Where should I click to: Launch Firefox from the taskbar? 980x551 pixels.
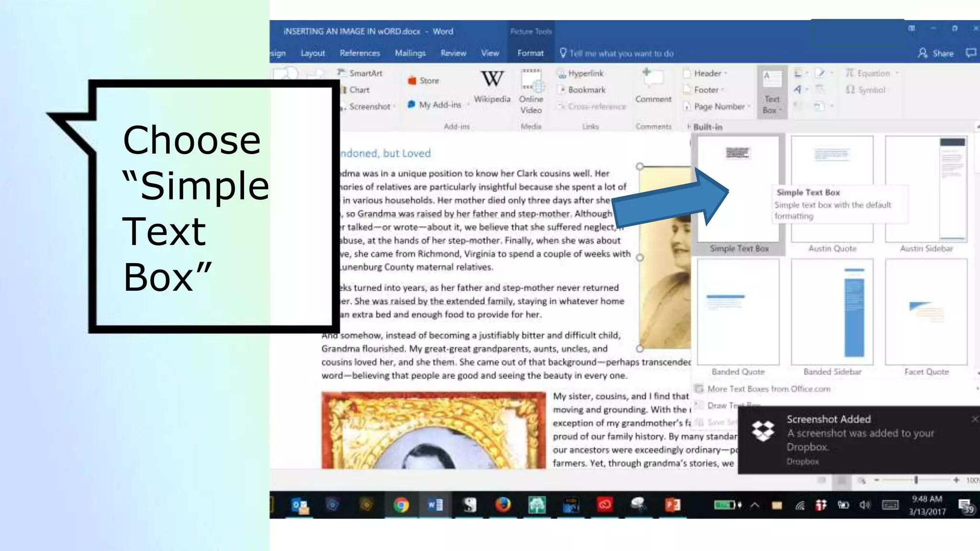click(503, 505)
